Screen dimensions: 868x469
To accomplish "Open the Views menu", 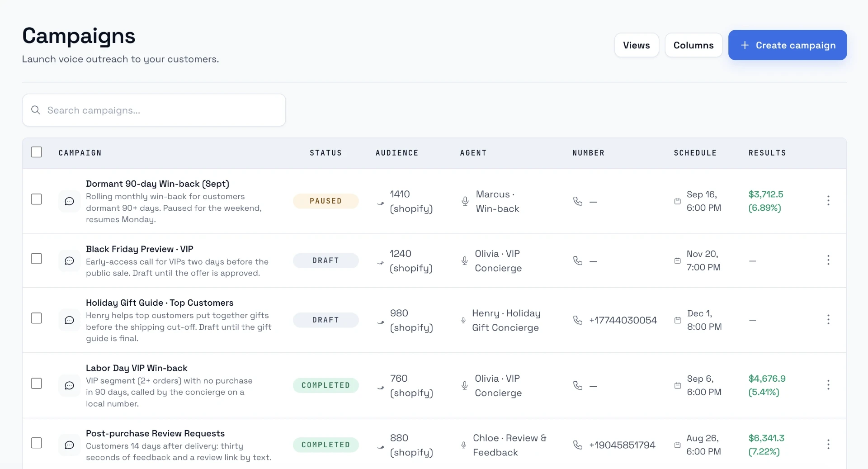I will [x=637, y=45].
